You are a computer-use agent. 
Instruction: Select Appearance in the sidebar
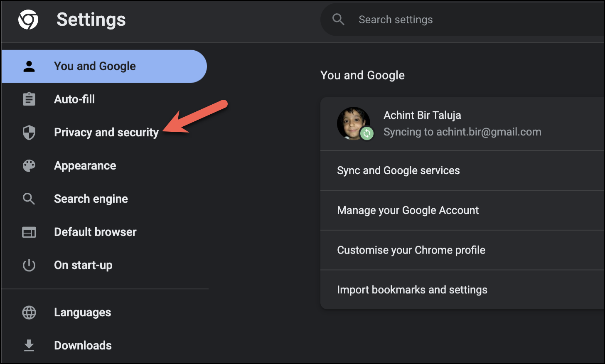(85, 166)
